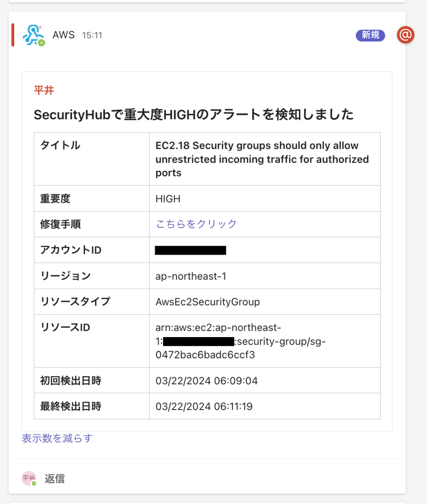Expand the 返信 reply thread
This screenshot has width=427, height=504.
[54, 479]
